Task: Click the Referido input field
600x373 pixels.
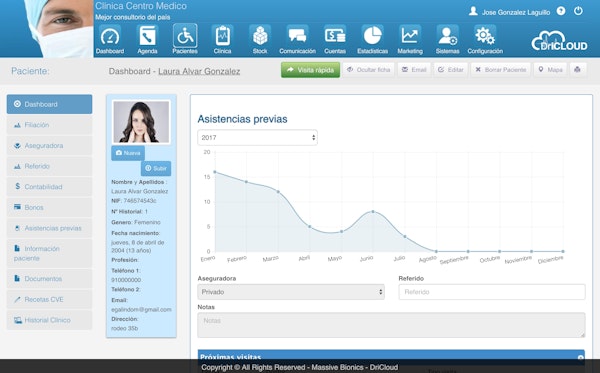Action: tap(492, 292)
